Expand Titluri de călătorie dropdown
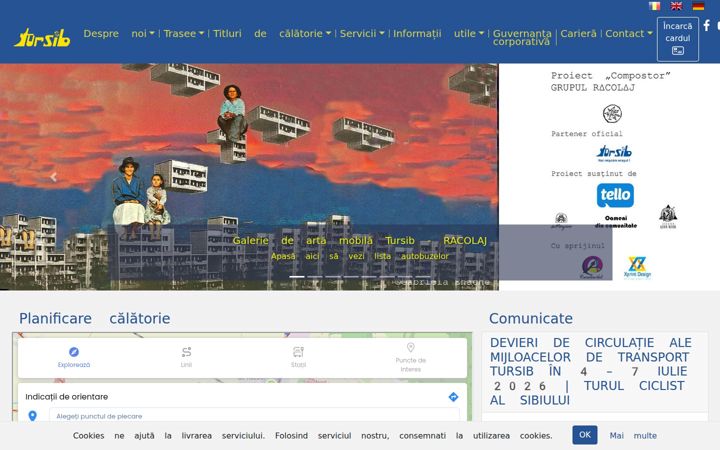Screen dimensions: 720x450 [272, 34]
